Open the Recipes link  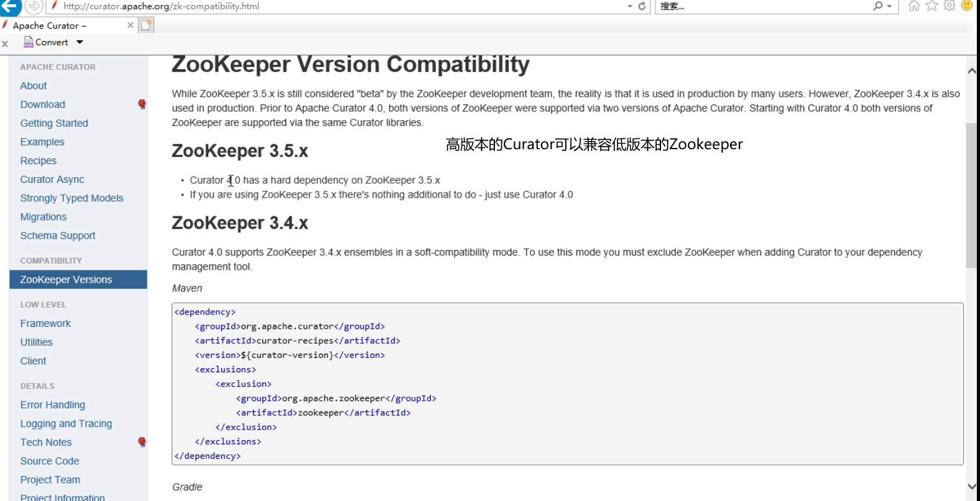tap(39, 160)
